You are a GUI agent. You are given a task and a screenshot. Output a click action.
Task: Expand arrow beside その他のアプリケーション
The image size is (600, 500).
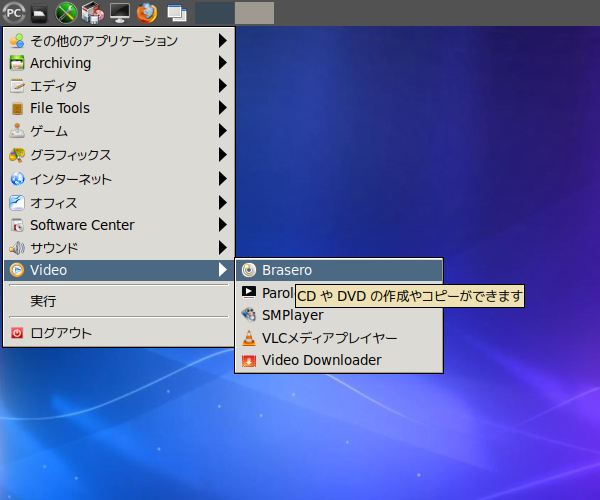[223, 41]
